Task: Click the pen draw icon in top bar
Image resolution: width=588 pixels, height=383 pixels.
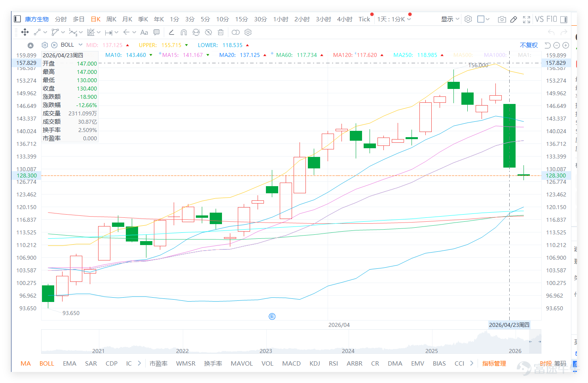Action: point(514,19)
